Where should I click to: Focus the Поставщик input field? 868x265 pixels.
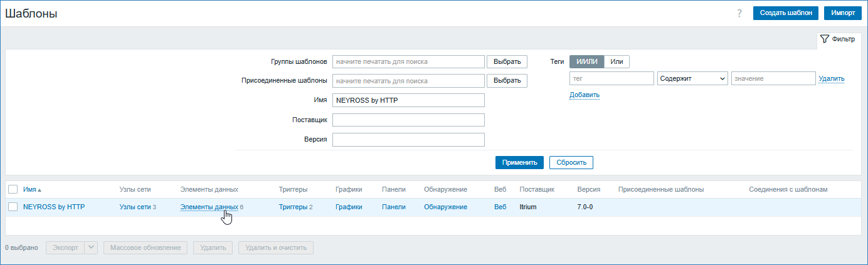(408, 120)
